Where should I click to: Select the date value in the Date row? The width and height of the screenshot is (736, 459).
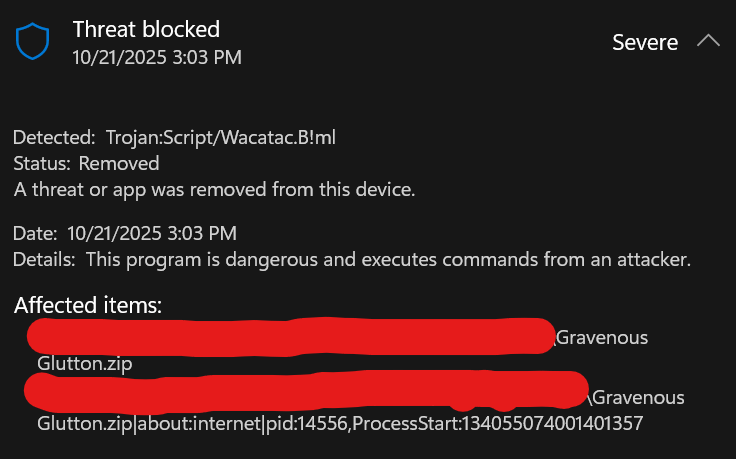[x=152, y=234]
